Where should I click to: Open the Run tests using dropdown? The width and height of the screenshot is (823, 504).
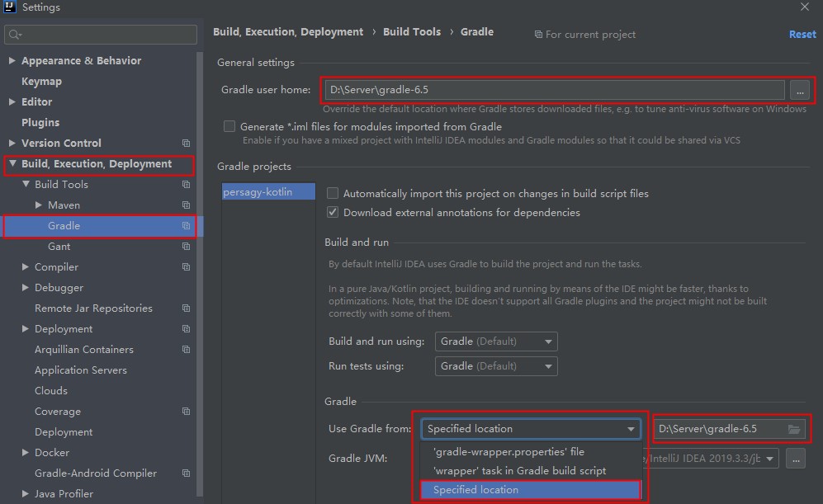tap(496, 366)
